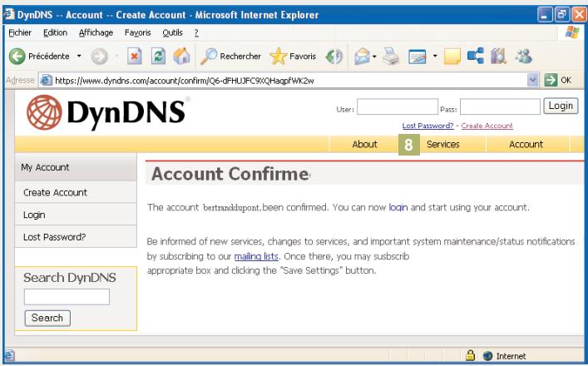Open the Fichier menu
The width and height of the screenshot is (588, 366).
[20, 33]
